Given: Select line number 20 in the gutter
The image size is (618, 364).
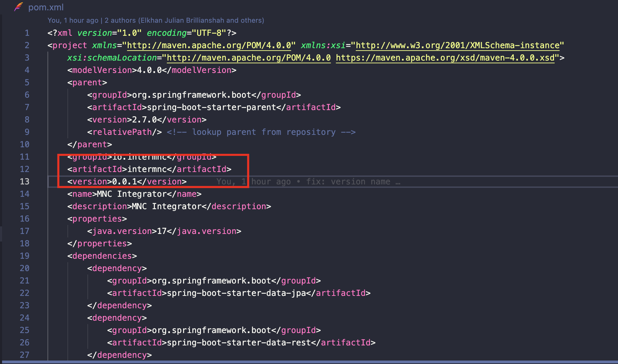Looking at the screenshot, I should [x=24, y=268].
